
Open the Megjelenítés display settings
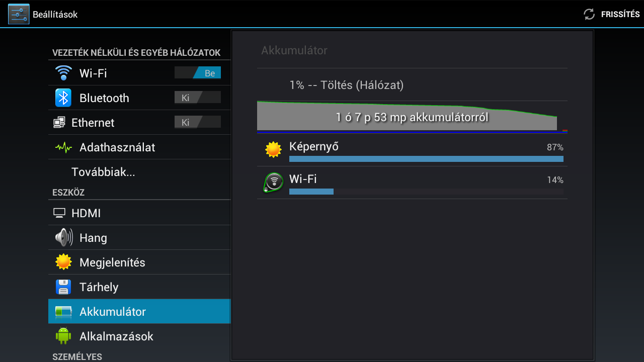point(139,262)
